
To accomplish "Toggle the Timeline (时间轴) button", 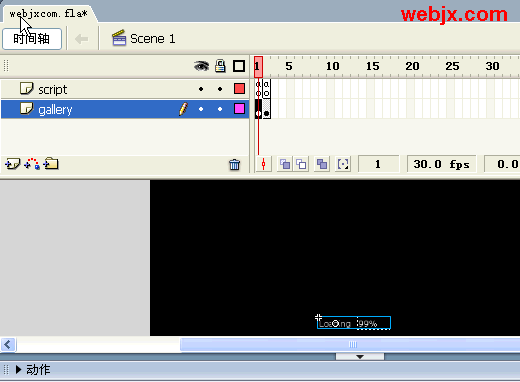I will 32,39.
